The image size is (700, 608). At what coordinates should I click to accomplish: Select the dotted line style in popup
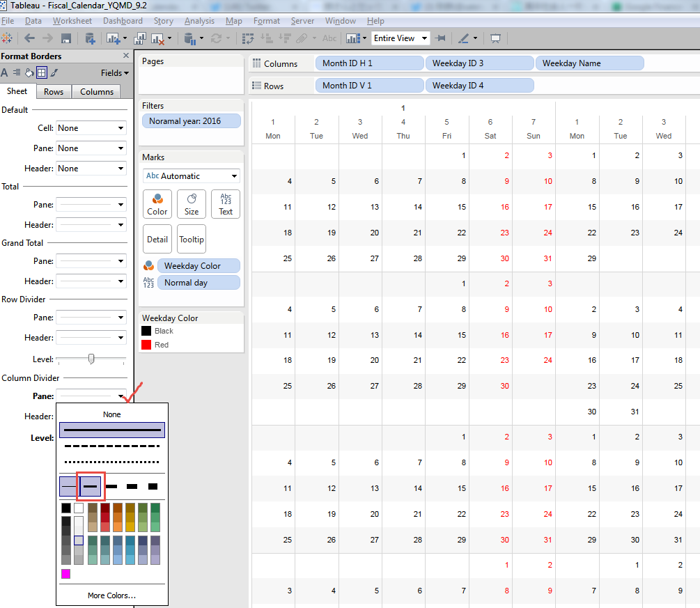[x=112, y=462]
